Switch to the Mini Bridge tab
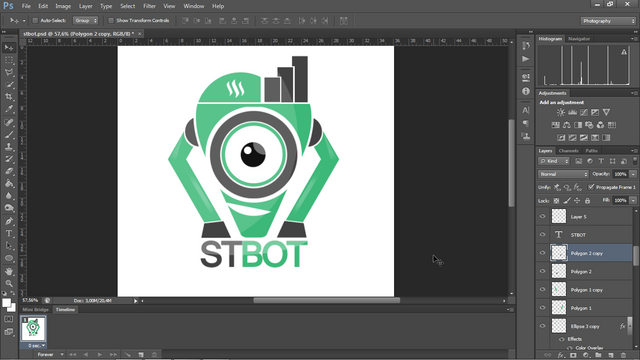Screen dimensions: 640x360 pos(36,310)
